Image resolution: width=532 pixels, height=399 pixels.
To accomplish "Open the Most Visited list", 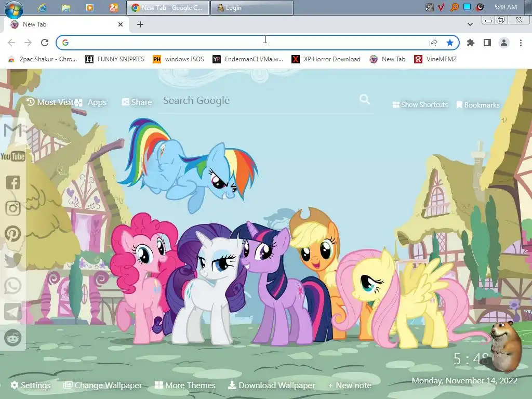I will [x=50, y=102].
